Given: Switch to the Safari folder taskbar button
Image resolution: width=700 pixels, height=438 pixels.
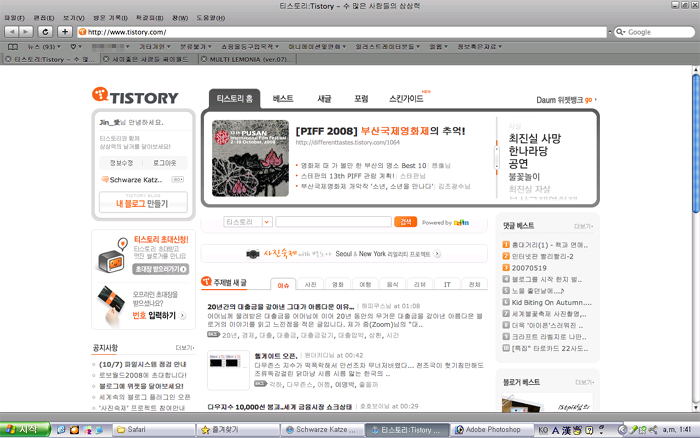Looking at the screenshot, I should point(154,430).
